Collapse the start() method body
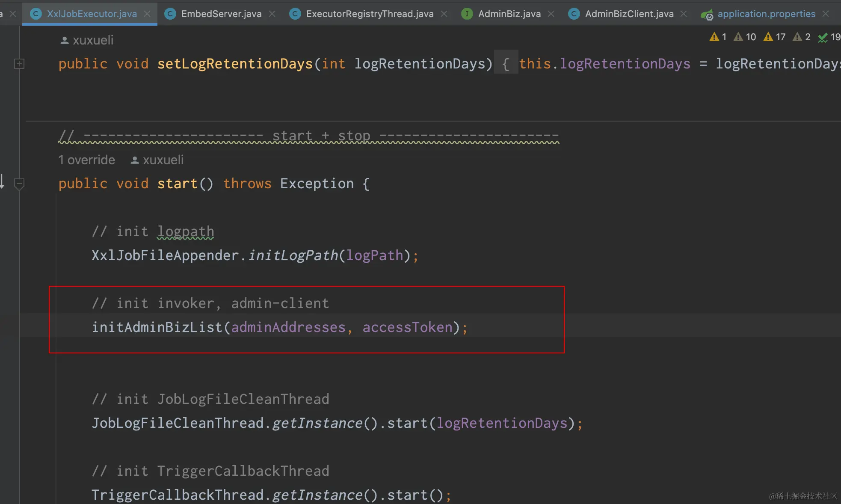The width and height of the screenshot is (841, 504). 19,184
